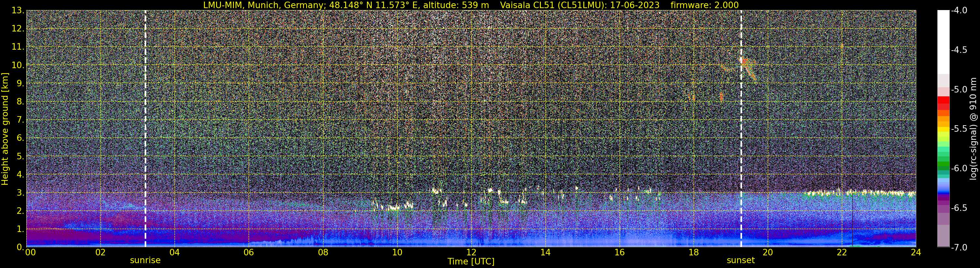Image resolution: width=980 pixels, height=268 pixels.
Task: Click the '7.' height axis tick label
Action: coord(20,120)
